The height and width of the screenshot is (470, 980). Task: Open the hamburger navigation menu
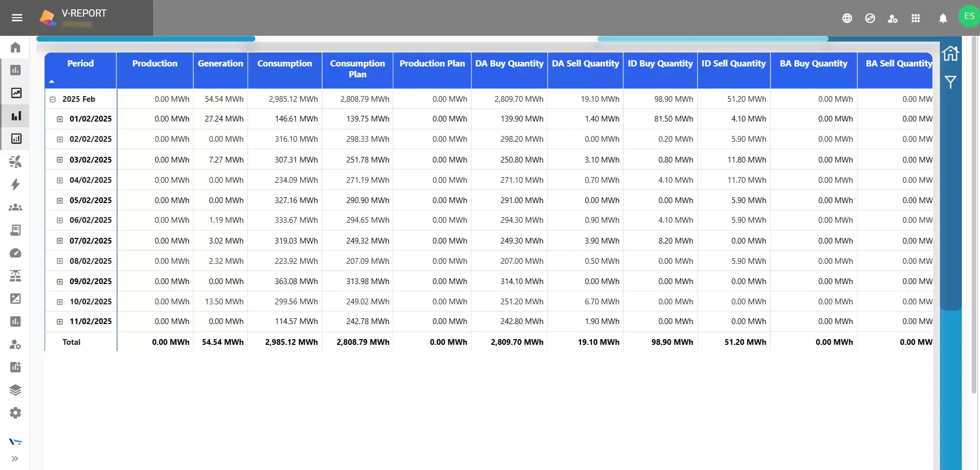tap(17, 18)
